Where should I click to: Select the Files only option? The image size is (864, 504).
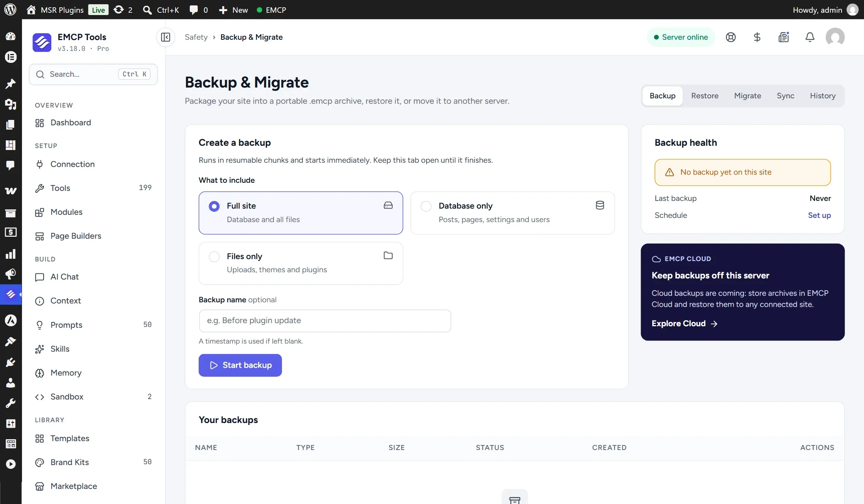301,263
